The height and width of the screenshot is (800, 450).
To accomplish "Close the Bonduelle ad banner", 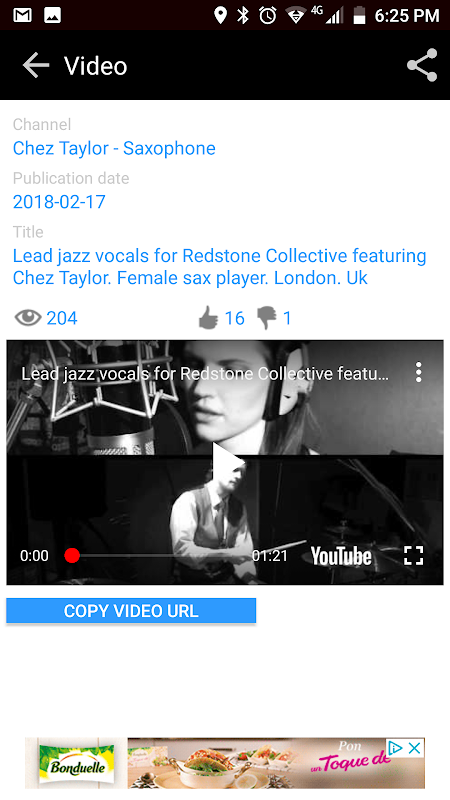I will click(x=415, y=748).
